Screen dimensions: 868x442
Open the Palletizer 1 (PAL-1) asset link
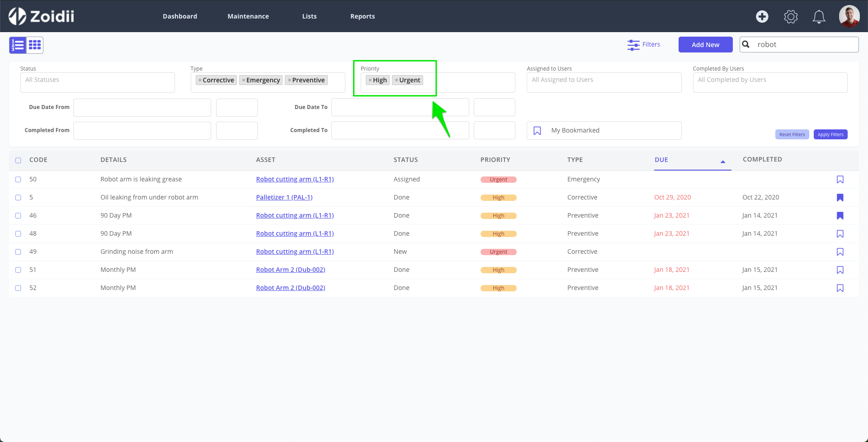click(284, 197)
